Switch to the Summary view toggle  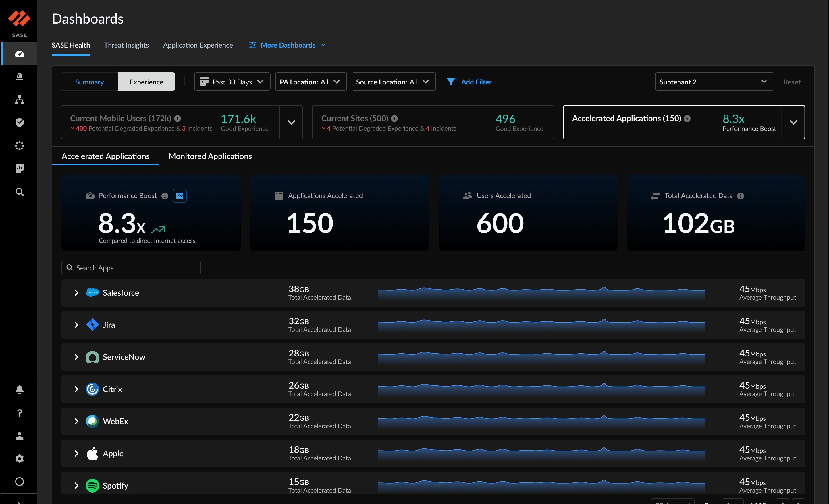point(89,81)
